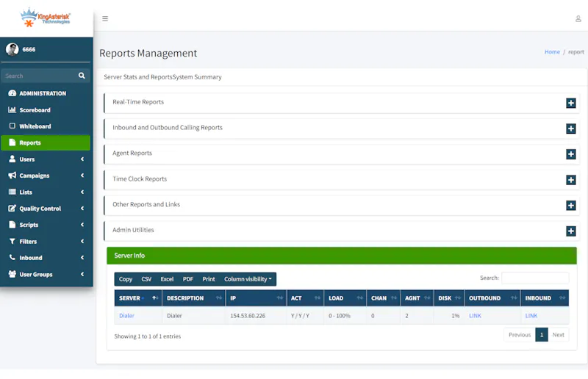
Task: Expand the Users submenu chevron
Action: (82, 159)
